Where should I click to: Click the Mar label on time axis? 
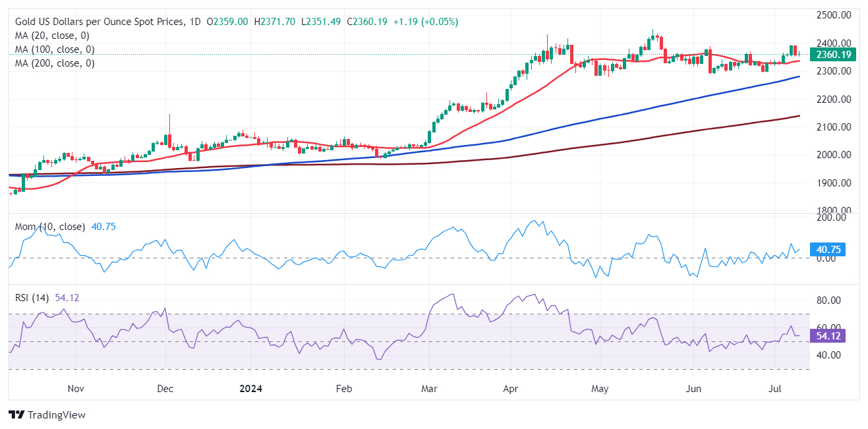pos(429,389)
